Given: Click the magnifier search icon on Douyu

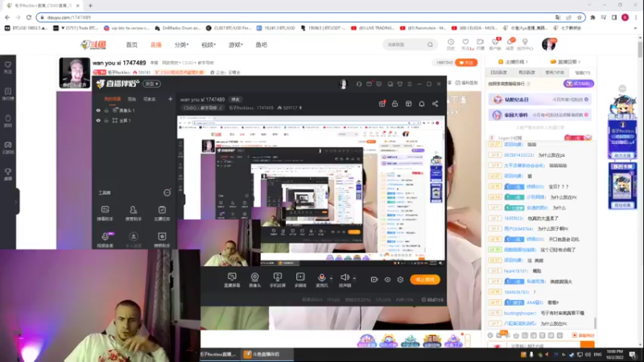Looking at the screenshot, I should click(430, 45).
